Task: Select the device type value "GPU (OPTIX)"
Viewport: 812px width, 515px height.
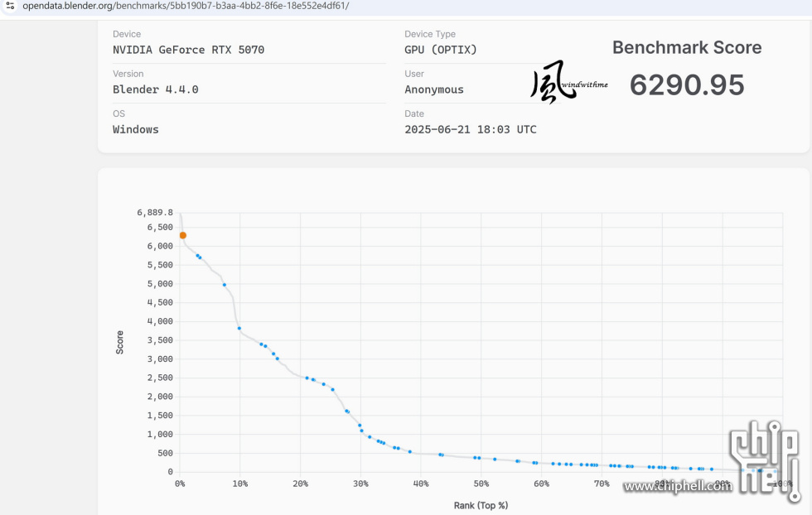Action: [441, 50]
